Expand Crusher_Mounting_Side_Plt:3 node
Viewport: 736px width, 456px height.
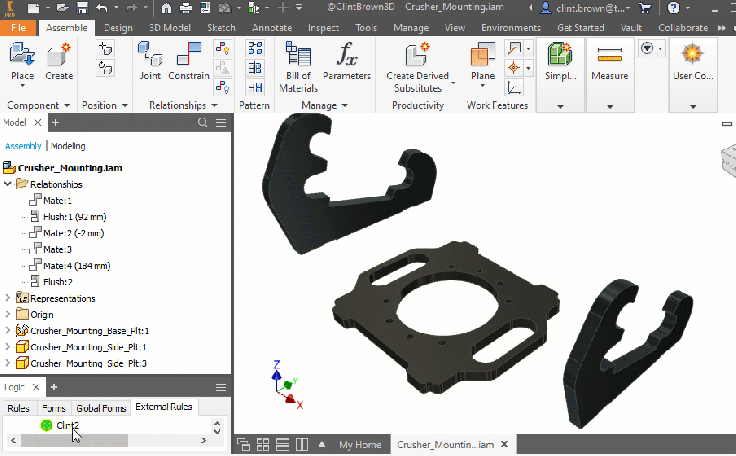8,363
